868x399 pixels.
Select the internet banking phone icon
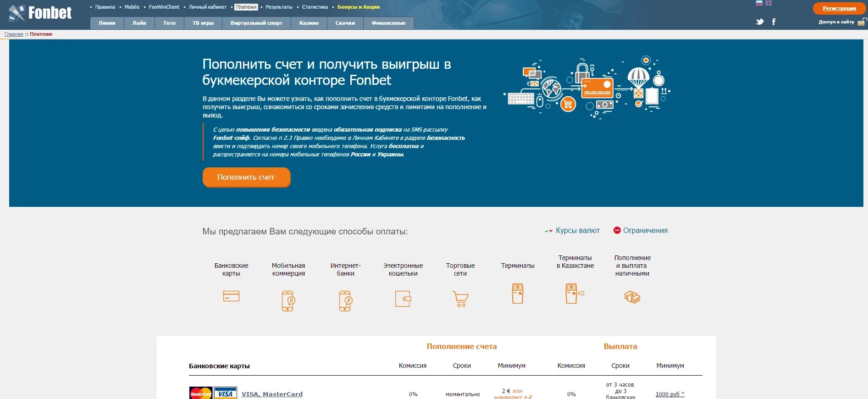(346, 301)
